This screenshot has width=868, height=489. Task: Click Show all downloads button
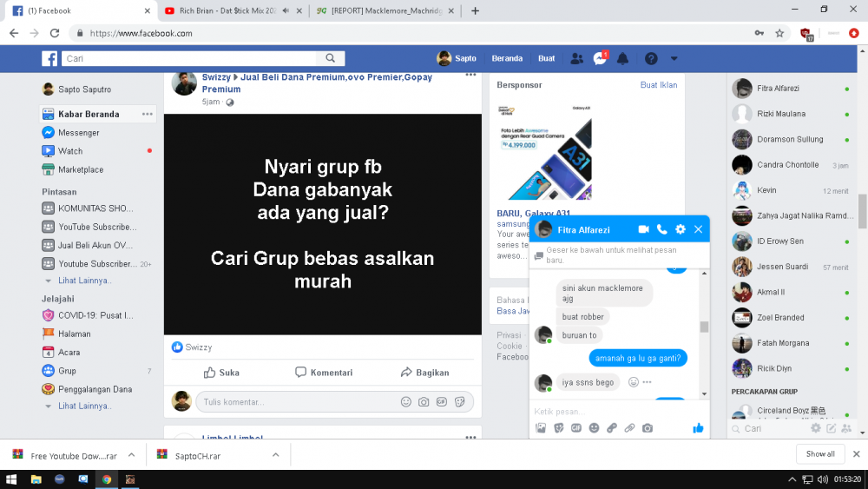(820, 454)
